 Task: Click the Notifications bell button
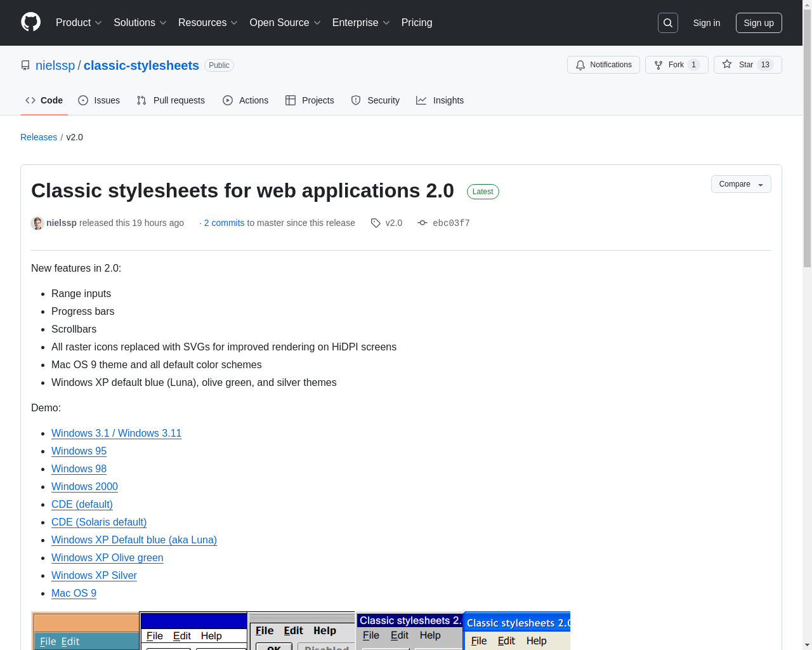tap(603, 65)
